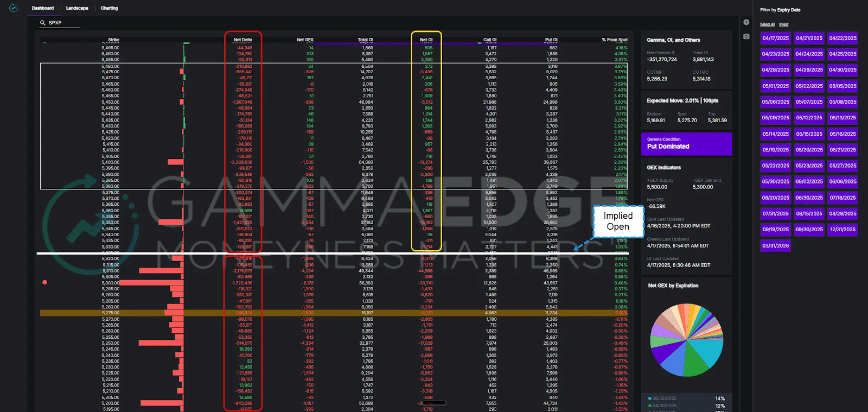Toggle the 03/31/2026 expiry filter
The width and height of the screenshot is (868, 412).
[x=775, y=245]
